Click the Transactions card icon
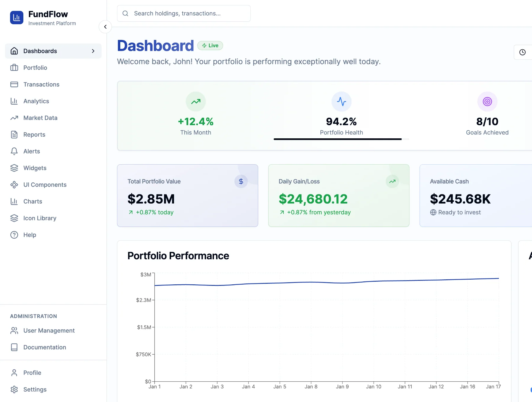The width and height of the screenshot is (532, 402). click(x=14, y=85)
